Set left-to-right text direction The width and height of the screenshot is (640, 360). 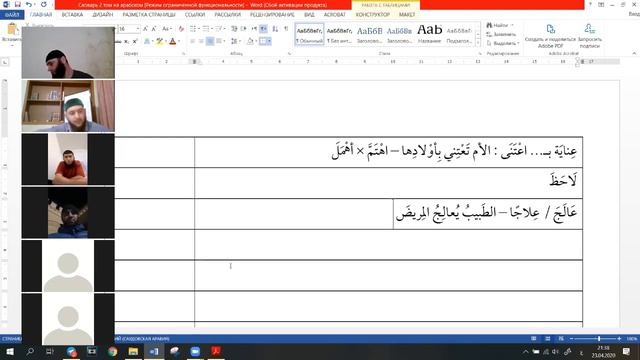tap(254, 29)
